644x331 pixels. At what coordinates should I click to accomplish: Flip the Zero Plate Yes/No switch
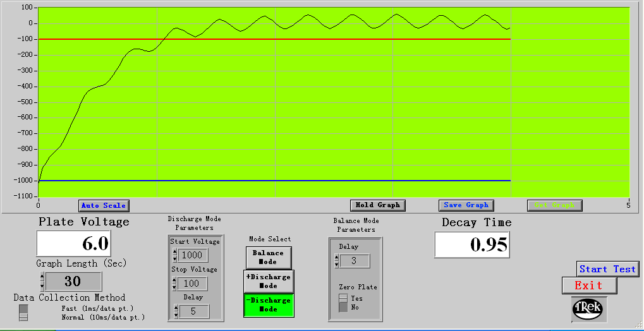coord(343,302)
